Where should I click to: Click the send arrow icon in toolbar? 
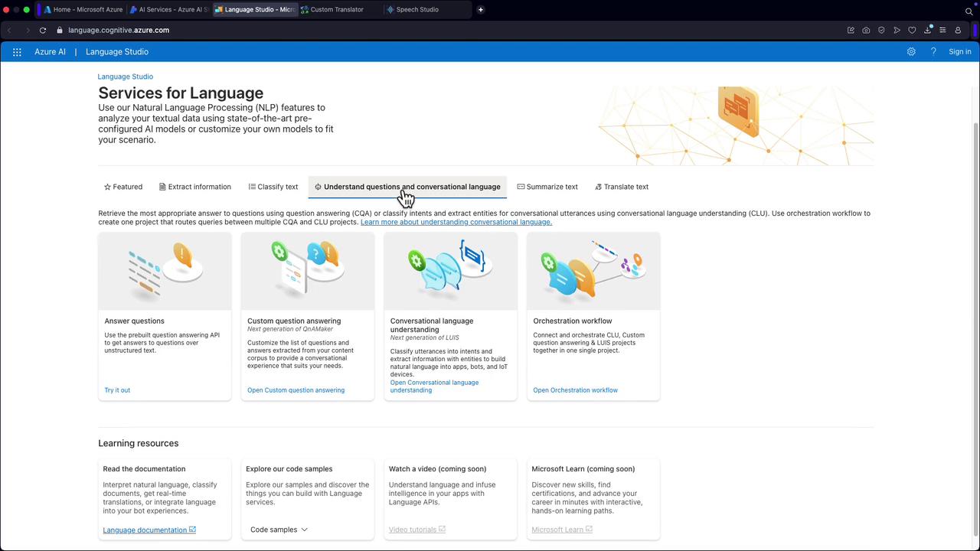[897, 31]
